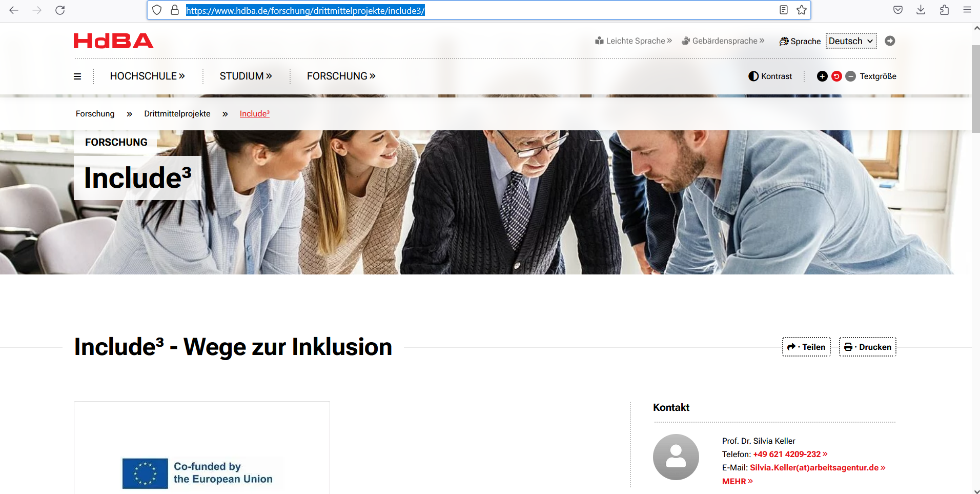
Task: Click the scrollbar down arrow
Action: coord(976,490)
